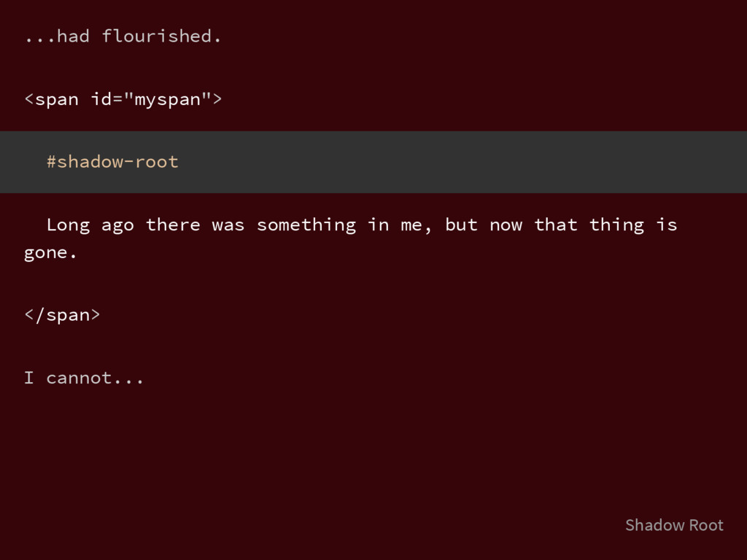This screenshot has height=560, width=747.
Task: Click the opening span myspan tag
Action: [x=123, y=99]
